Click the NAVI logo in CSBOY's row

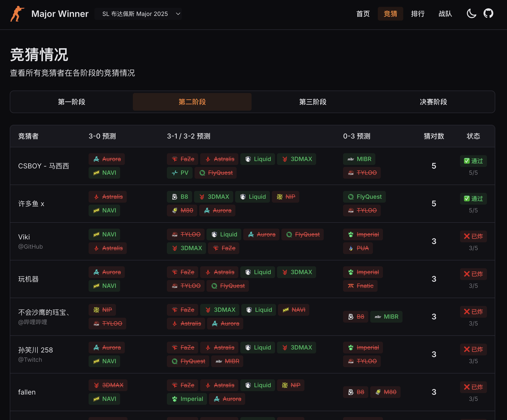click(96, 173)
